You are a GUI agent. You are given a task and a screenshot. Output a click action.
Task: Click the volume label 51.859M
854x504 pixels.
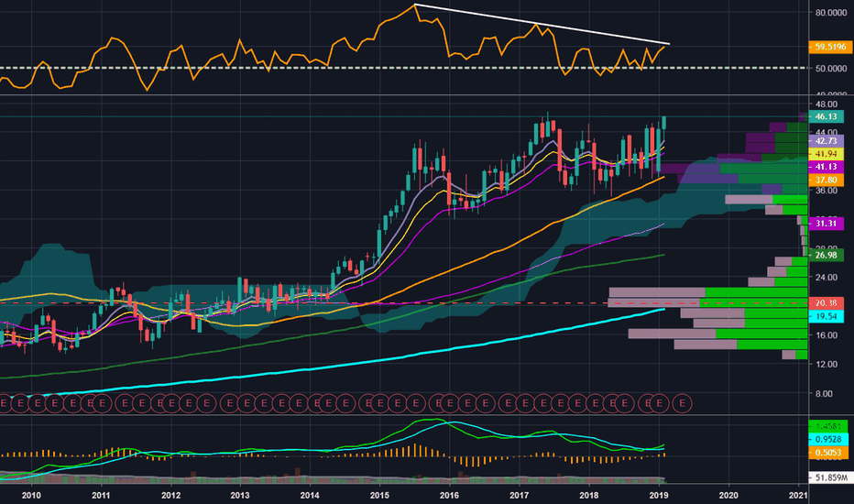coord(830,477)
